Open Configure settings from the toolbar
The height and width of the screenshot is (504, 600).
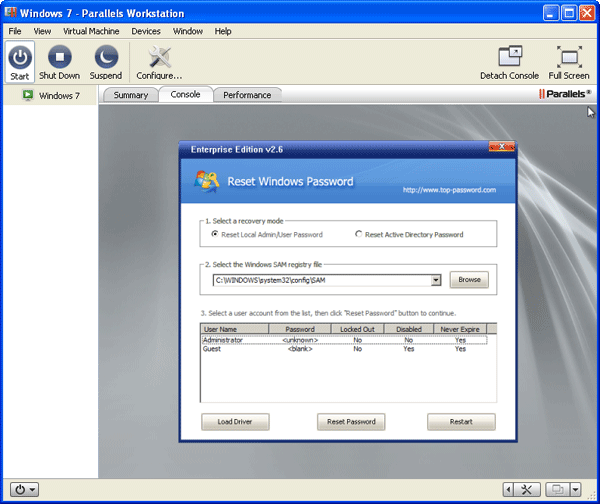pyautogui.click(x=159, y=59)
